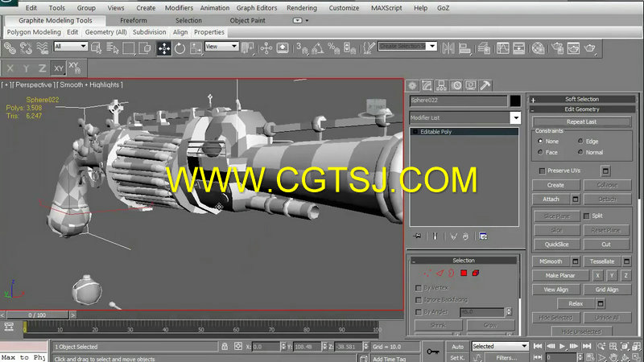Enable By Vertex checkbox
The image size is (644, 362).
tap(419, 288)
